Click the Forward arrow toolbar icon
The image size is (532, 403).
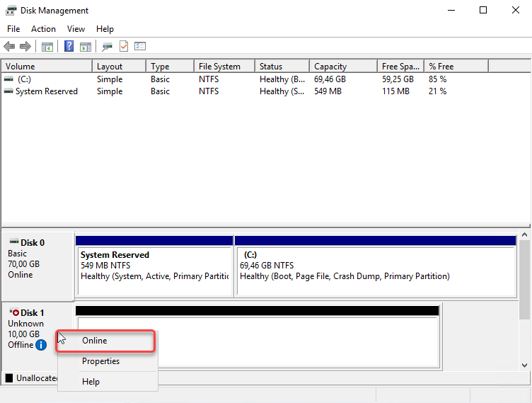(25, 47)
